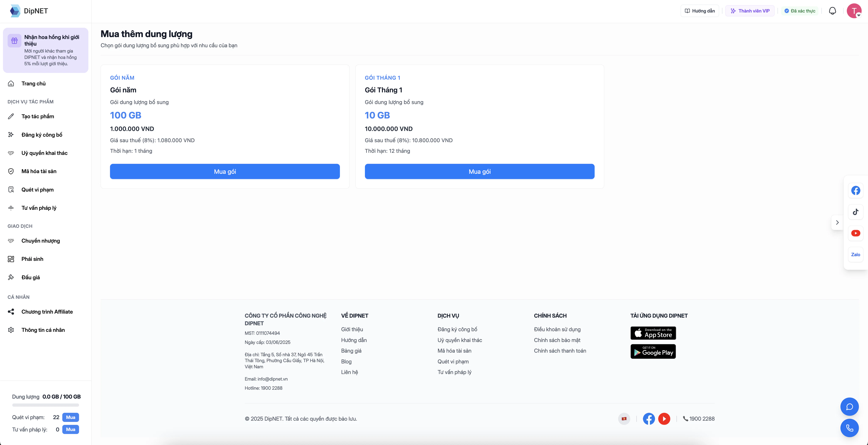Download on the App Store badge
This screenshot has height=445, width=868.
tap(653, 333)
